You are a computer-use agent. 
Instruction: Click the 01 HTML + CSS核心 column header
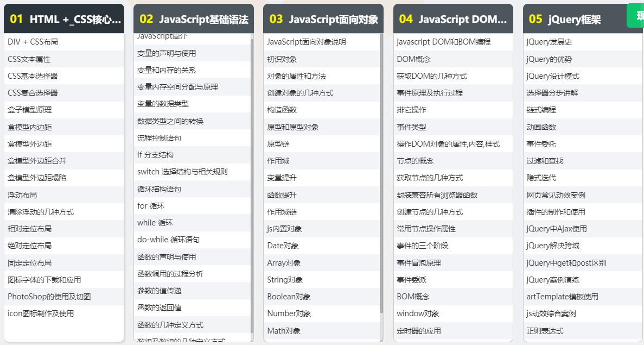click(63, 19)
